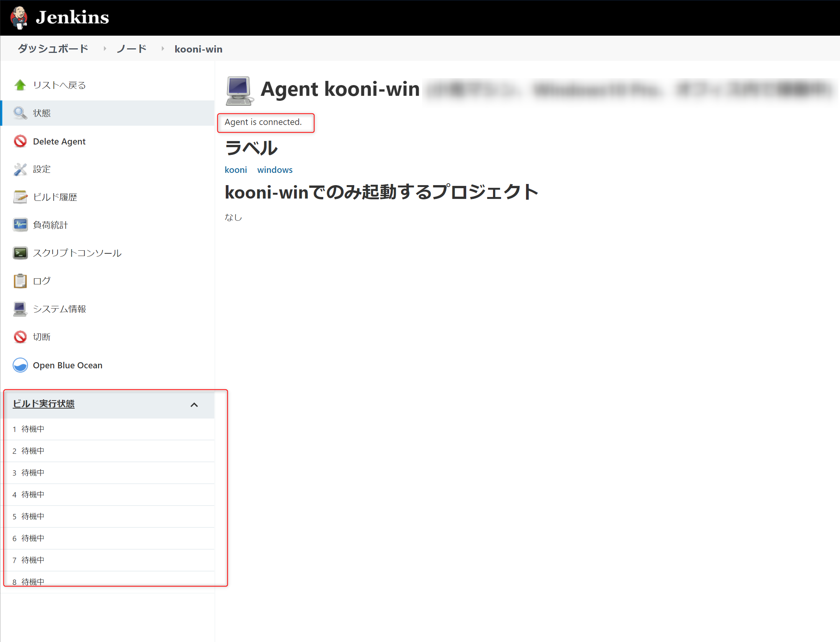
Task: Click the Jenkins butler logo icon
Action: (x=19, y=18)
